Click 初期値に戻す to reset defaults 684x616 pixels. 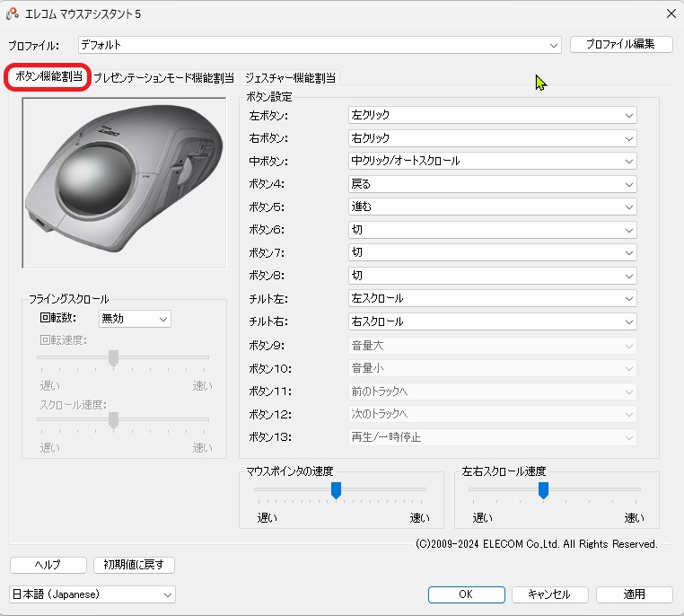[x=134, y=565]
